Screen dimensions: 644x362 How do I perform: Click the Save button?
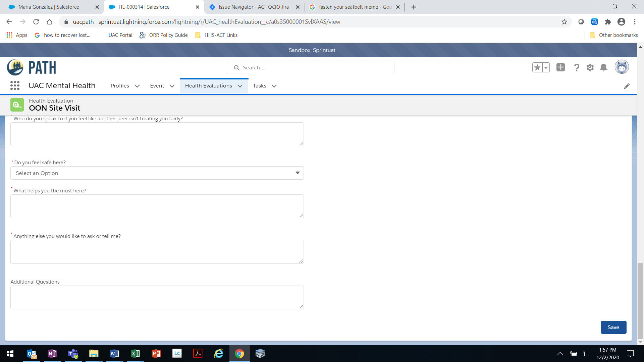[613, 327]
